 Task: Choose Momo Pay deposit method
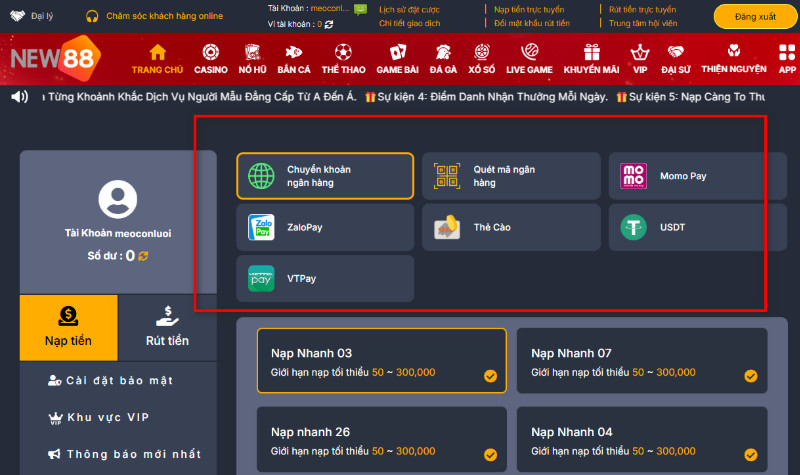[697, 176]
